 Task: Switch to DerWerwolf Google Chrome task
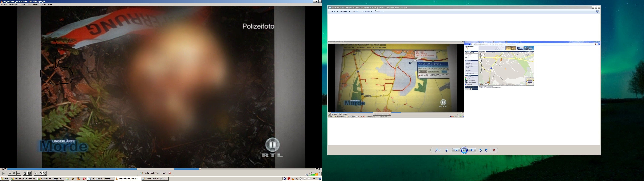click(51, 179)
